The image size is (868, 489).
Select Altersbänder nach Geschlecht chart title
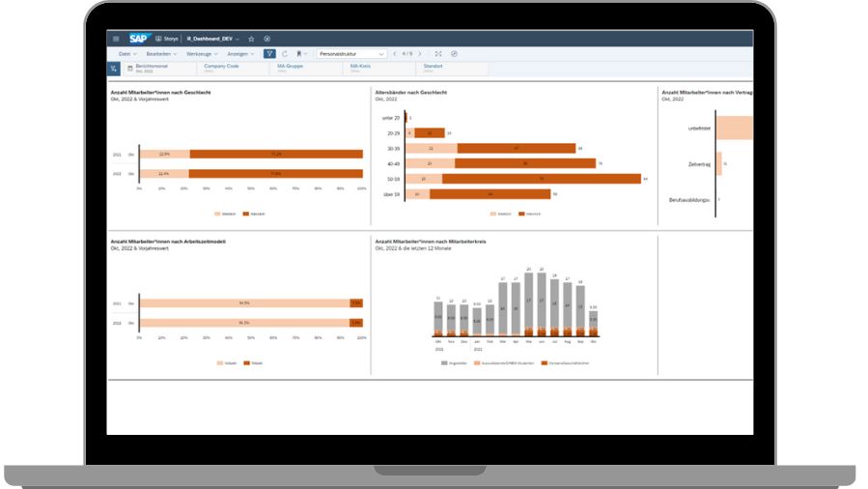410,93
